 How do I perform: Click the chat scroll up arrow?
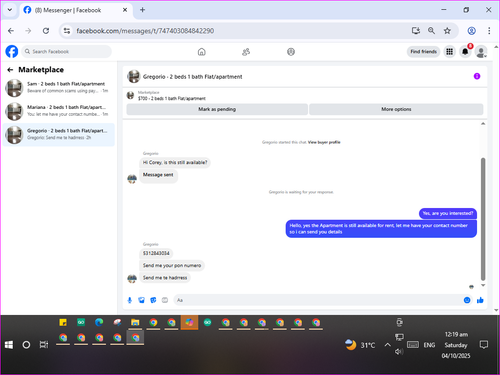[x=483, y=124]
